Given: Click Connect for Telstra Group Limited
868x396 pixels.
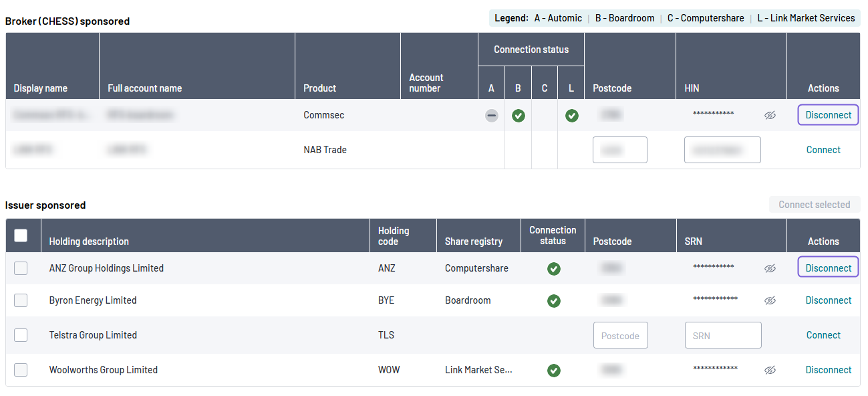Looking at the screenshot, I should click(x=823, y=335).
